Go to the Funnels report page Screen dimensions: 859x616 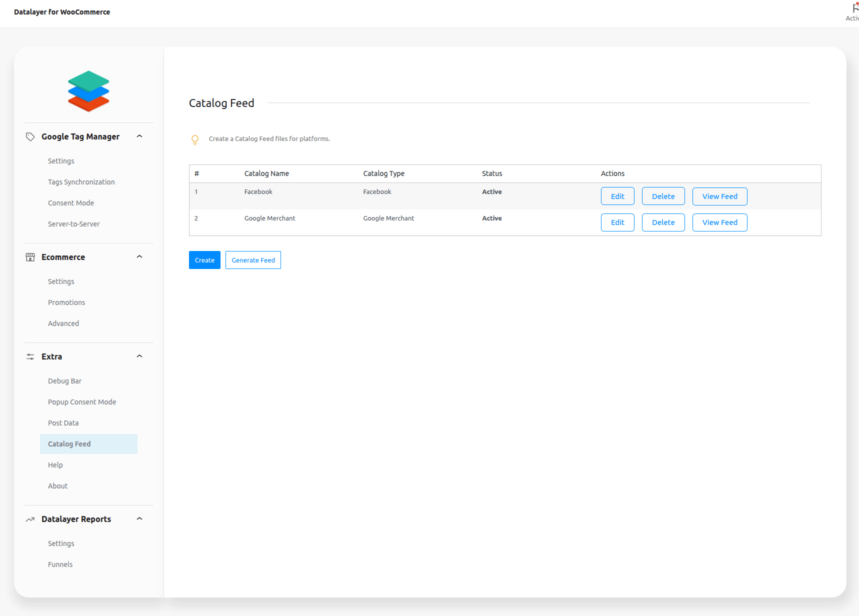click(x=60, y=564)
